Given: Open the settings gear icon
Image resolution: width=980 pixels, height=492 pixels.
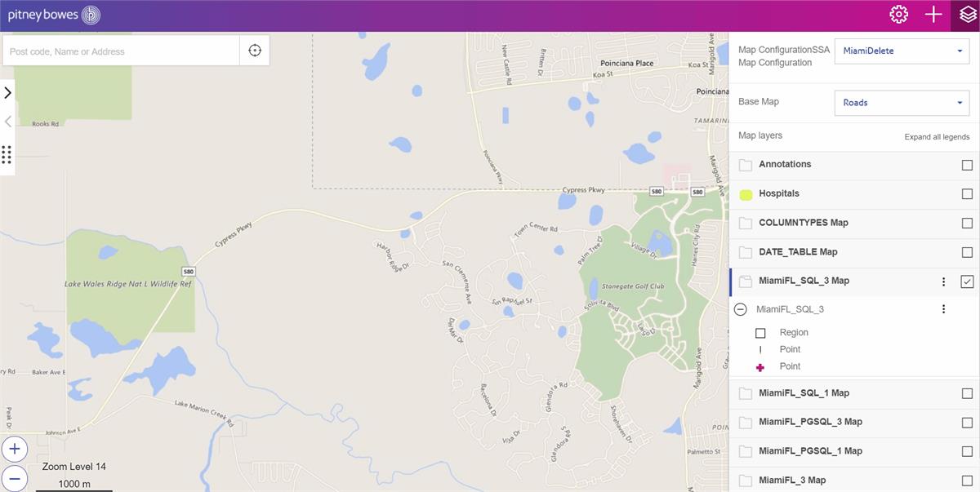Looking at the screenshot, I should click(x=899, y=15).
